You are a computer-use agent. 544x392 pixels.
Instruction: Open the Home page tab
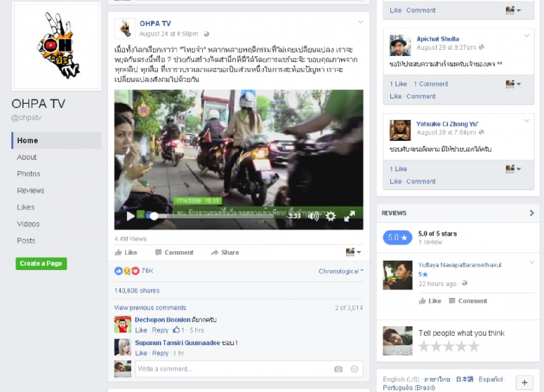pyautogui.click(x=56, y=140)
